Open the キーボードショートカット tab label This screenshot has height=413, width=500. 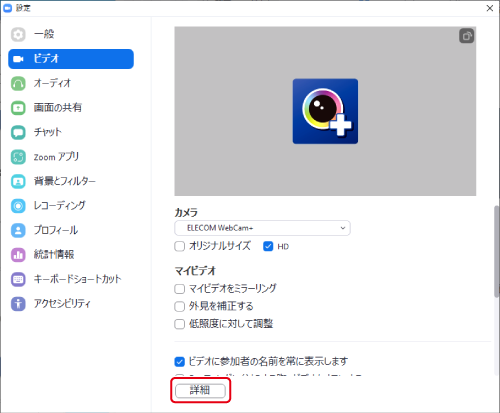coord(77,279)
